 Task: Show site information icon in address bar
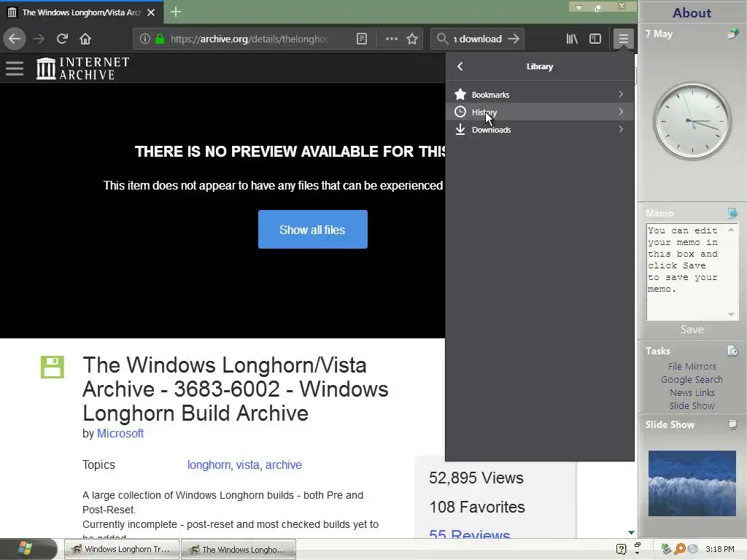pos(145,39)
